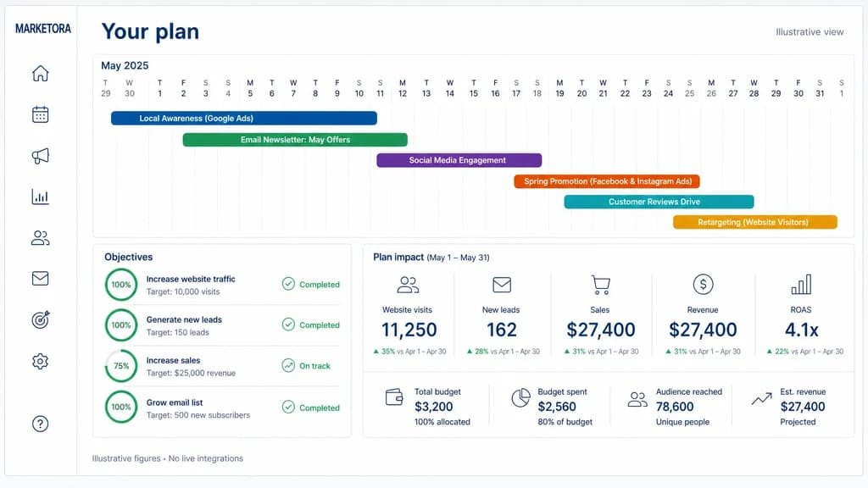Open the bar chart Analytics icon
This screenshot has height=488, width=868.
[x=41, y=197]
